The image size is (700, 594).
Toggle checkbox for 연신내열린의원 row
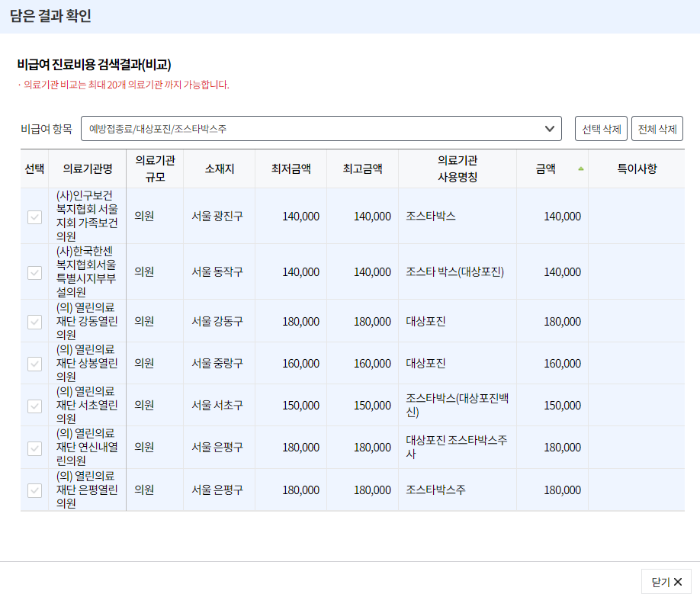tap(34, 448)
